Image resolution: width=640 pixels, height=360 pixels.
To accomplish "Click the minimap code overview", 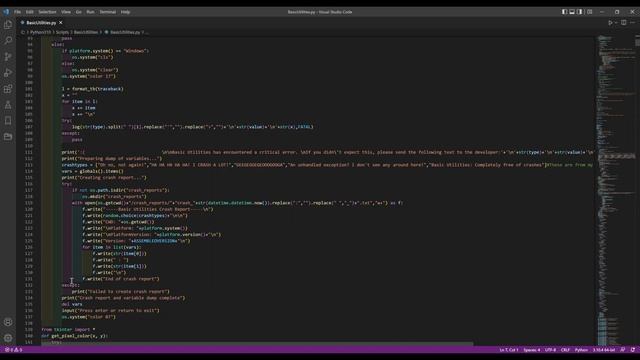I will (616, 190).
